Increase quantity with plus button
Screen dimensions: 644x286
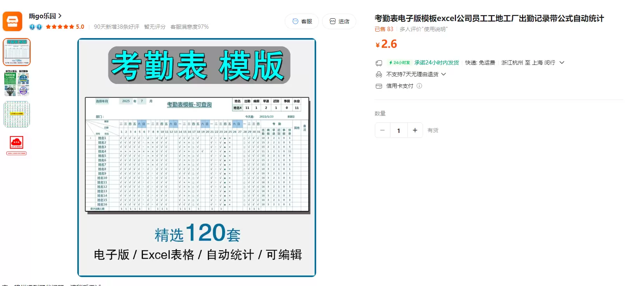(x=415, y=130)
